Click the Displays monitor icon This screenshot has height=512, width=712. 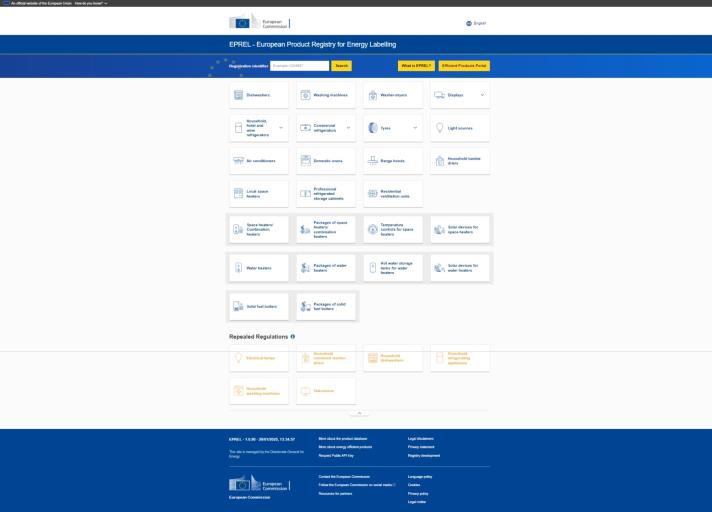click(439, 95)
